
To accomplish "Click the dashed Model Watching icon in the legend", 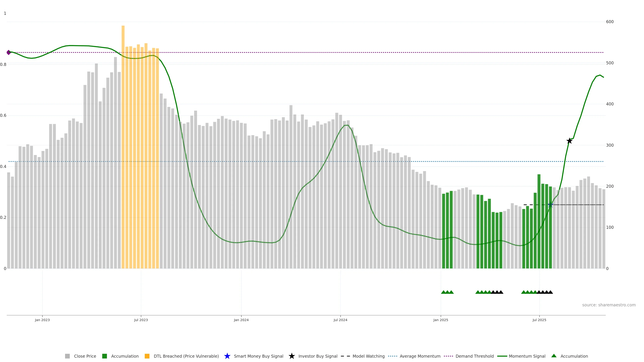I will pos(345,356).
